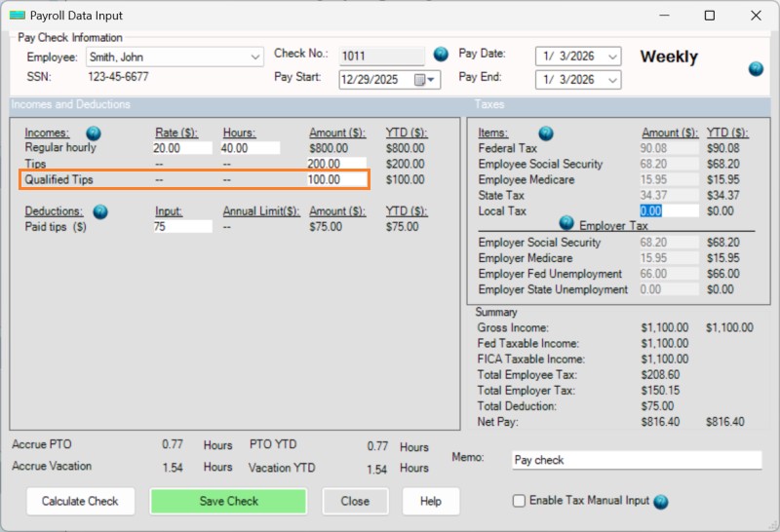Click help icon next to Check No.
780x532 pixels.
click(x=441, y=54)
